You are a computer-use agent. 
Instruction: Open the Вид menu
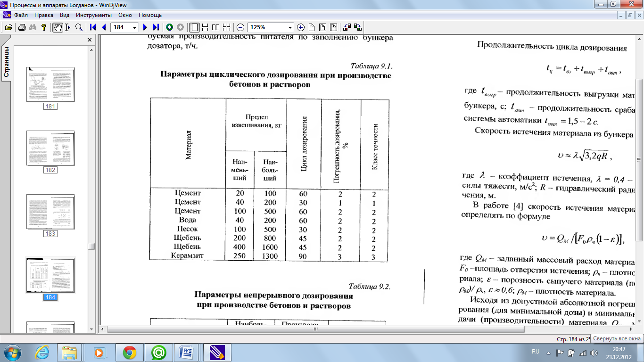click(x=65, y=15)
